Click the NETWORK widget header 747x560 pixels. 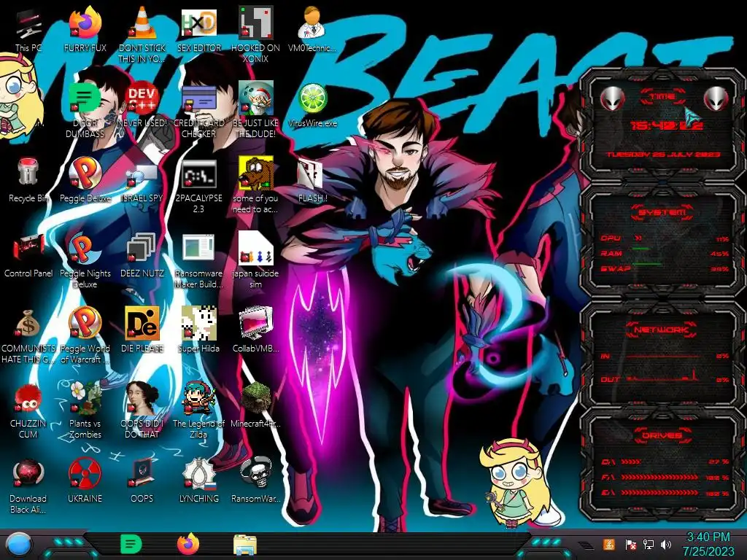[x=662, y=330]
